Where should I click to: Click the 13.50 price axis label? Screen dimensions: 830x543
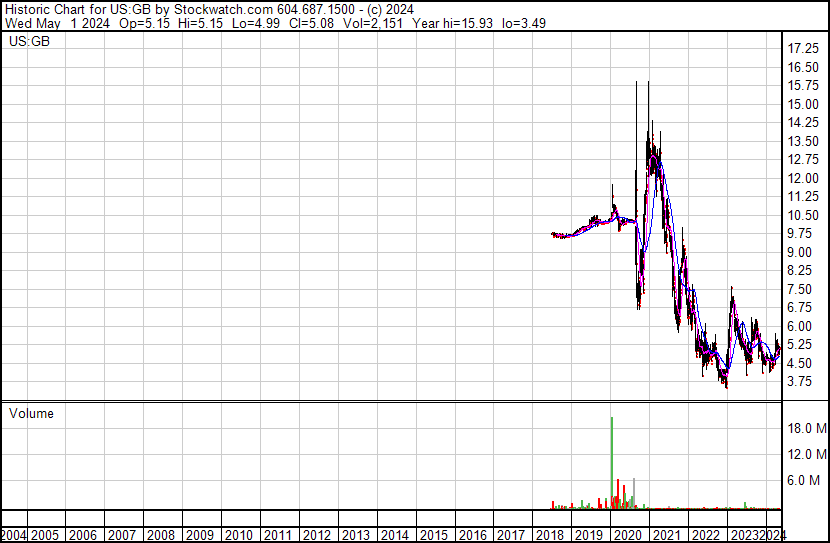tap(803, 141)
